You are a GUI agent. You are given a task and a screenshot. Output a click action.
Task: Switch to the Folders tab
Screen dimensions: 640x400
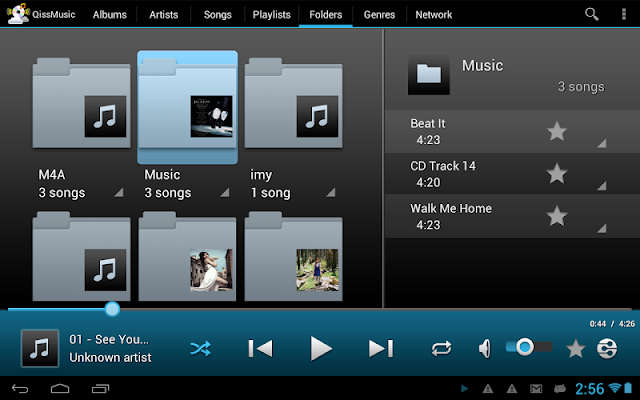(325, 15)
